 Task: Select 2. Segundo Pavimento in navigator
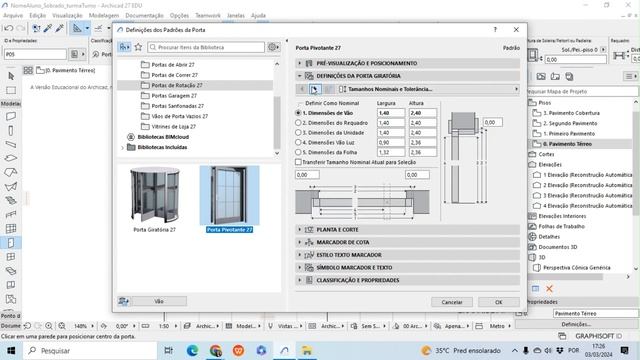[x=570, y=123]
